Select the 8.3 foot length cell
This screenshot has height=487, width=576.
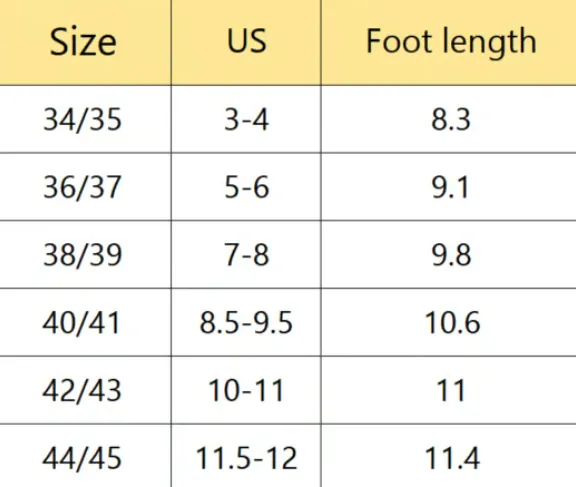(x=449, y=119)
